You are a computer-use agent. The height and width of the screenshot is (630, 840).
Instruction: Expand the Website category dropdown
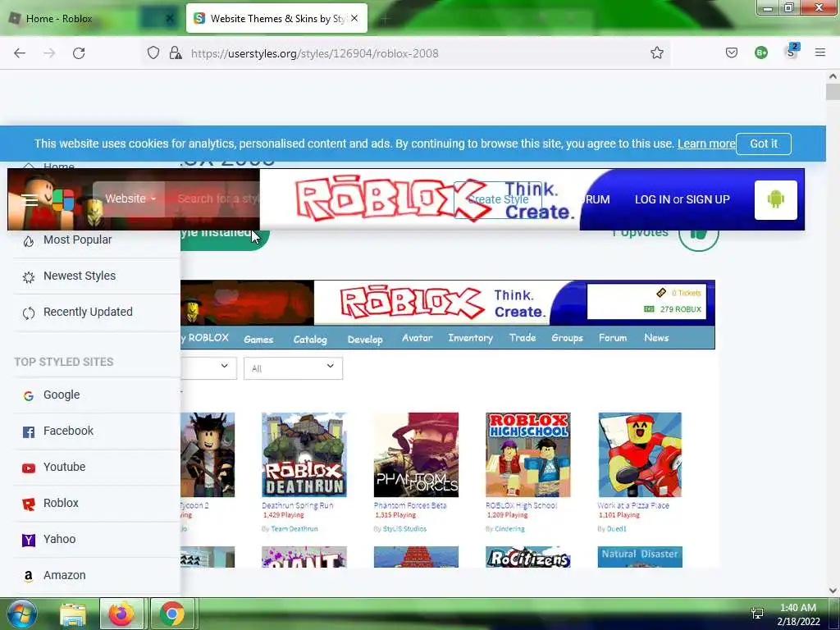(x=130, y=199)
